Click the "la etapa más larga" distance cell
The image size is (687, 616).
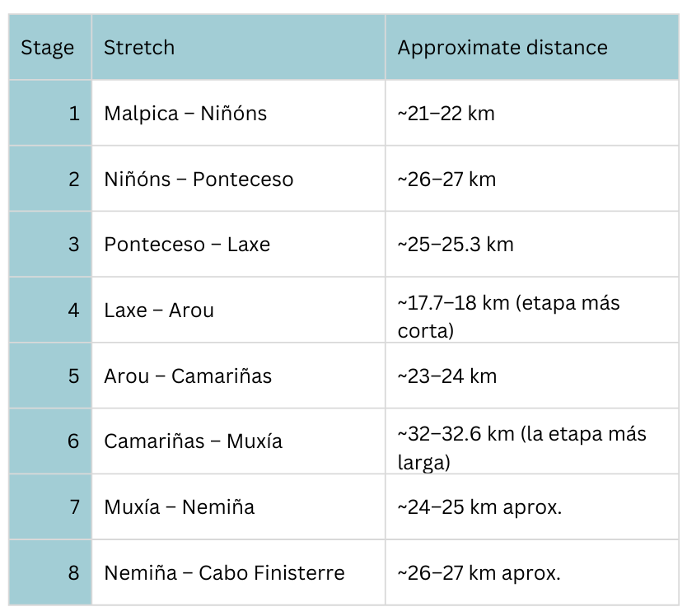coord(521,447)
